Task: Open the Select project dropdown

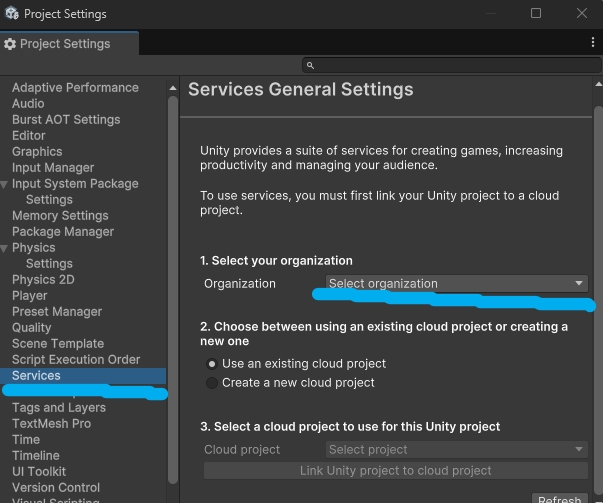Action: click(456, 450)
